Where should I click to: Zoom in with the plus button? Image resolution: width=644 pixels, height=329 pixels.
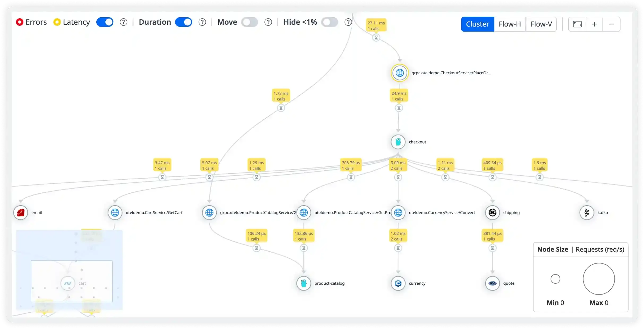pyautogui.click(x=594, y=24)
